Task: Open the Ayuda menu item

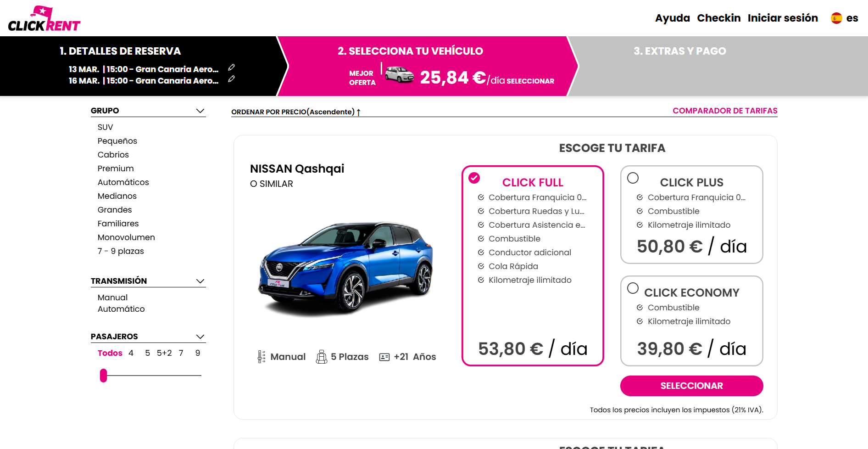Action: 672,18
